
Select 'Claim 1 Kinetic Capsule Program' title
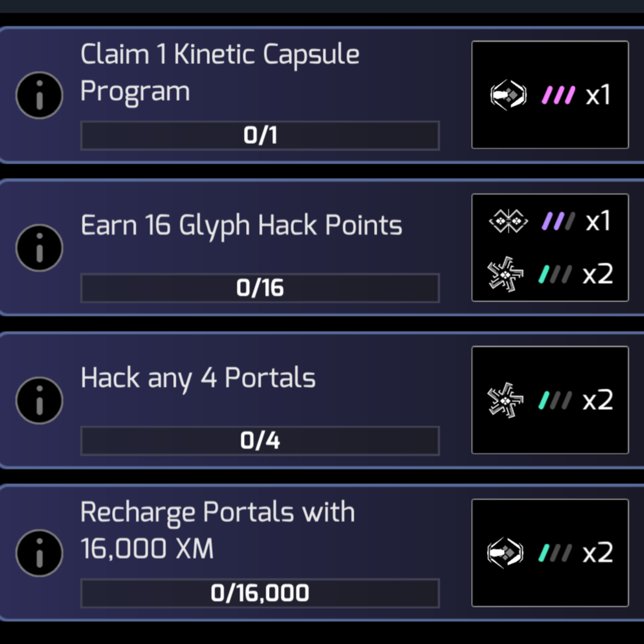(220, 72)
